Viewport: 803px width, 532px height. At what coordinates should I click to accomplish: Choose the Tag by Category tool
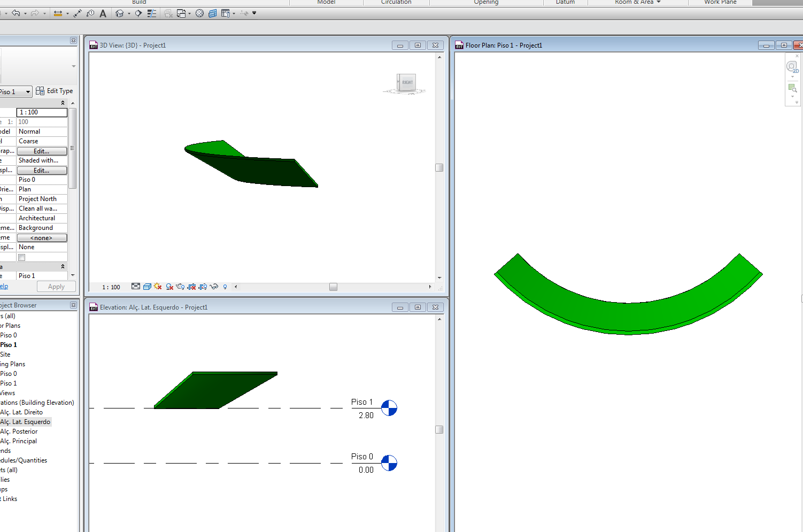[90, 13]
